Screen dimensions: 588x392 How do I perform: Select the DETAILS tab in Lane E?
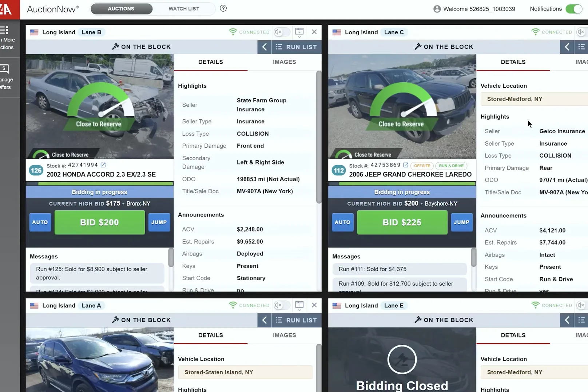coord(513,336)
